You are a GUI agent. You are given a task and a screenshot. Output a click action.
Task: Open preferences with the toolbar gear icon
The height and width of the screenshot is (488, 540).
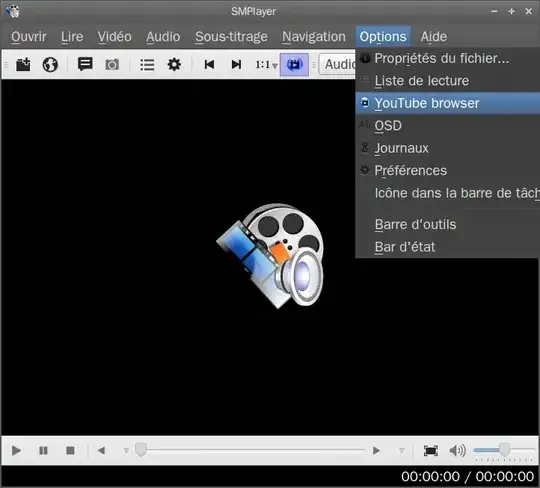click(174, 64)
